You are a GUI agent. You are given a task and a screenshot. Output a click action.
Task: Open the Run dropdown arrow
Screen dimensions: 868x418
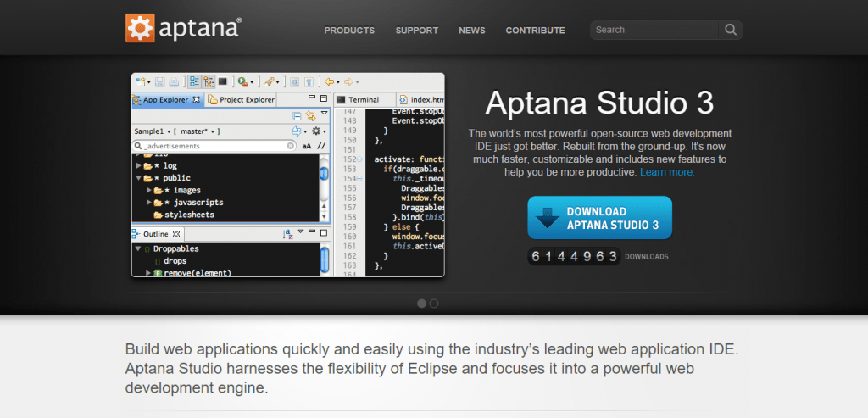point(252,82)
